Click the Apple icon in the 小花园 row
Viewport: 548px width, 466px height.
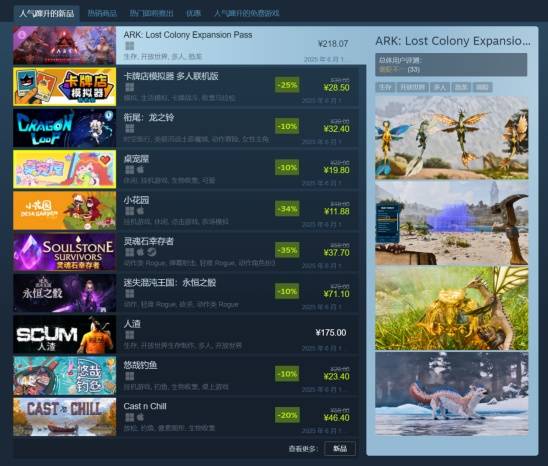click(140, 211)
